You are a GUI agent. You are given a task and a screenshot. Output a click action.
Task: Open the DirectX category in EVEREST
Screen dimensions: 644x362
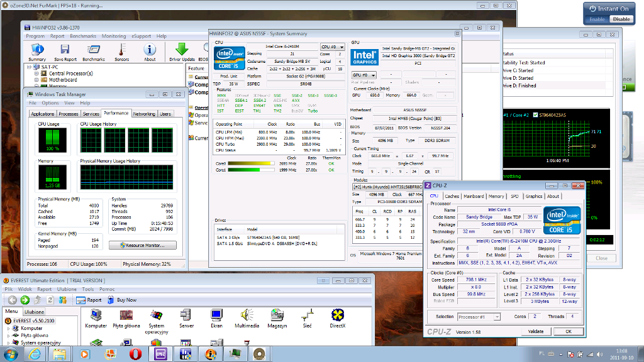pyautogui.click(x=338, y=319)
